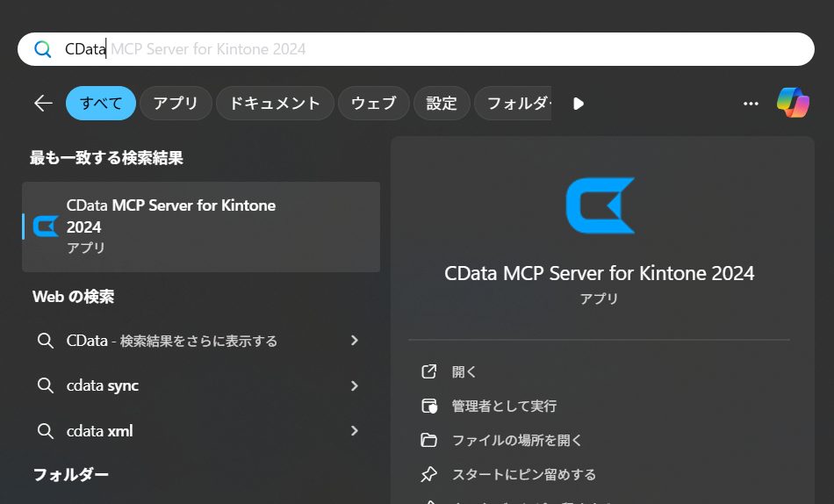Screen dimensions: 834x504
Task: Select the 'cdata xml' web suggestion
Action: tap(201, 430)
